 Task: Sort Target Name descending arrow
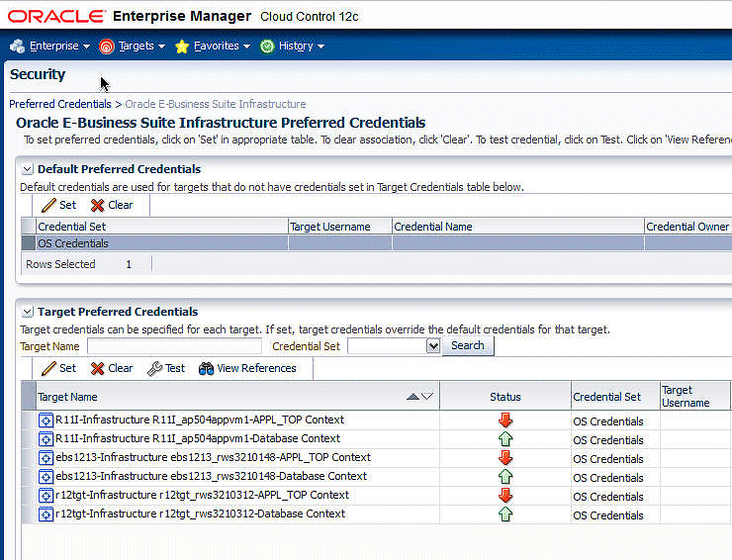click(427, 397)
